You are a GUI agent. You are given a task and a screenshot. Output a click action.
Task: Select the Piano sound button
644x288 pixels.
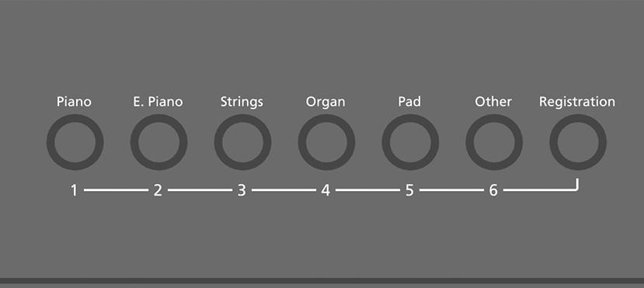coord(75,142)
